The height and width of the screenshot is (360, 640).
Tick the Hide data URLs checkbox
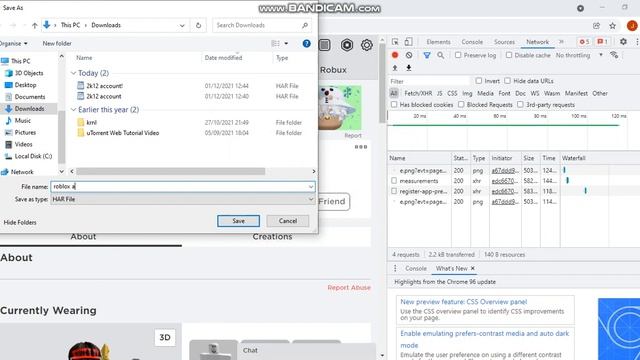point(507,81)
